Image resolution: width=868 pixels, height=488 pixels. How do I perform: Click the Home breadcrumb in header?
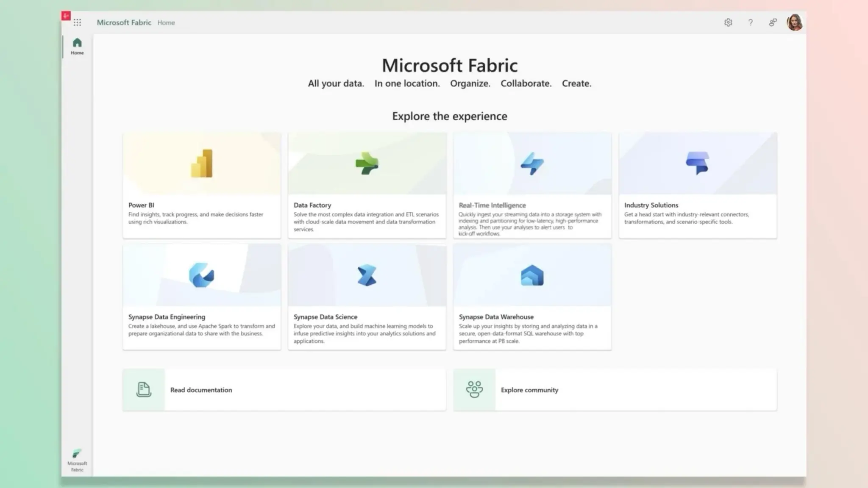(x=166, y=23)
